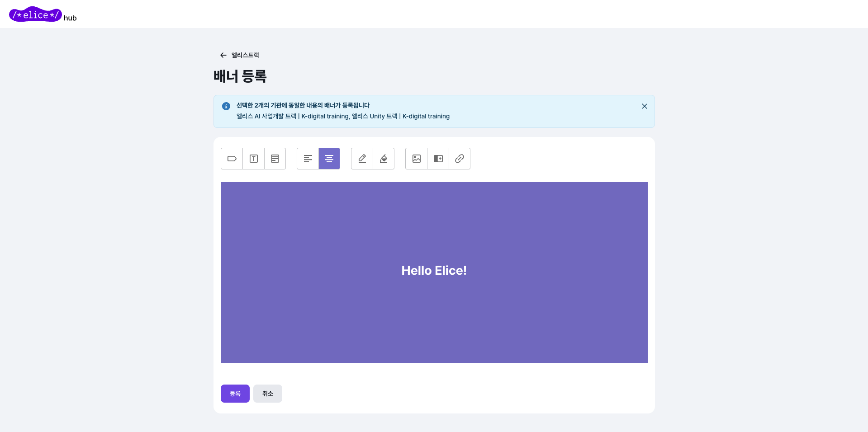Image resolution: width=868 pixels, height=432 pixels.
Task: Click the '선택한 2개의 기관에' notice headline
Action: pos(303,105)
